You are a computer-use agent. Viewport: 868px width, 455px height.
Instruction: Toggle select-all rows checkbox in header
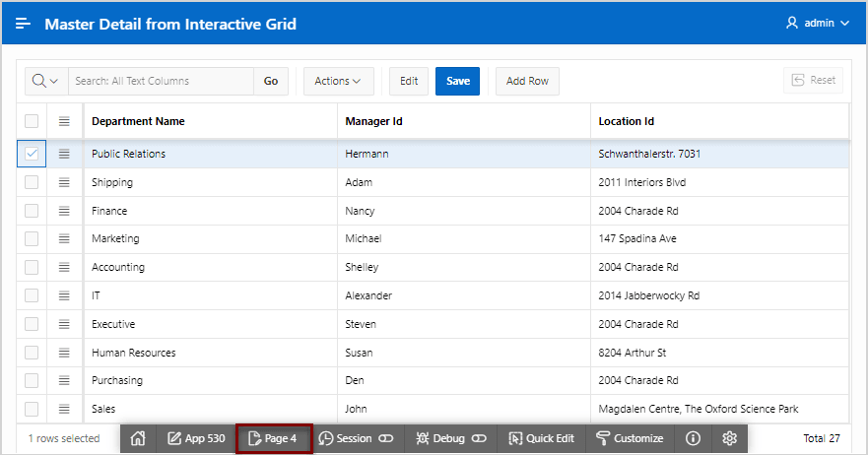coord(32,121)
